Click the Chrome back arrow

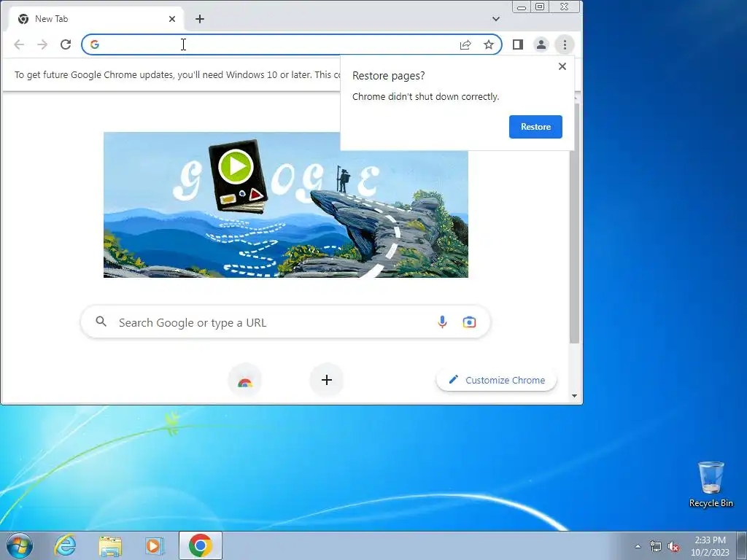point(19,44)
